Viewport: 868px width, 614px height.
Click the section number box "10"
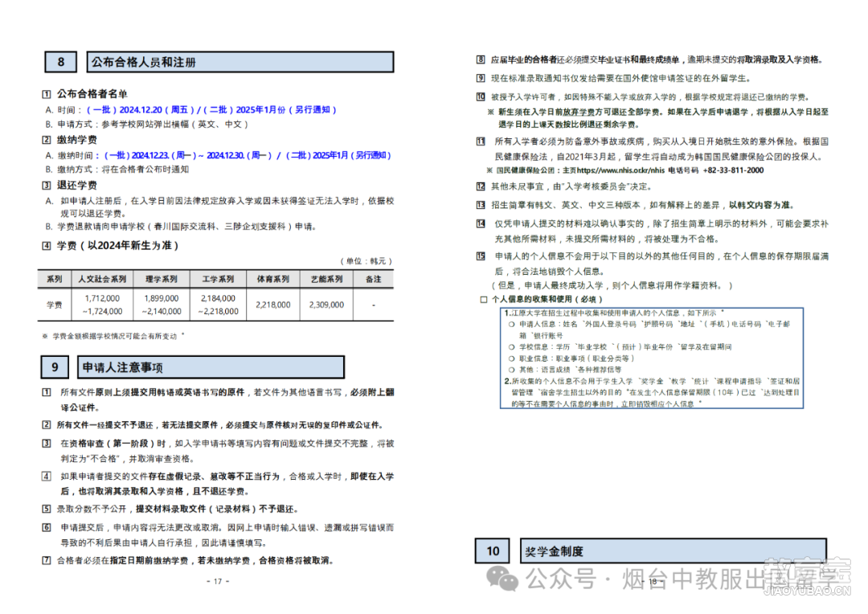point(493,551)
